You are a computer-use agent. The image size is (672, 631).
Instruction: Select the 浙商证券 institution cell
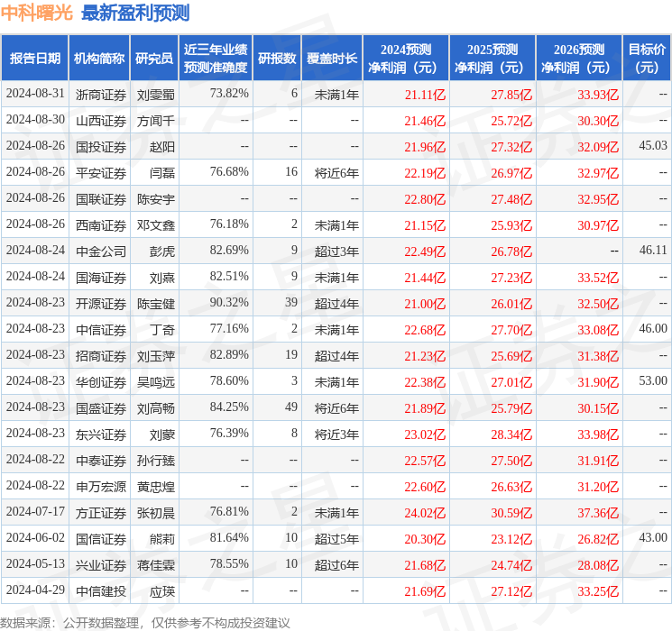101,95
